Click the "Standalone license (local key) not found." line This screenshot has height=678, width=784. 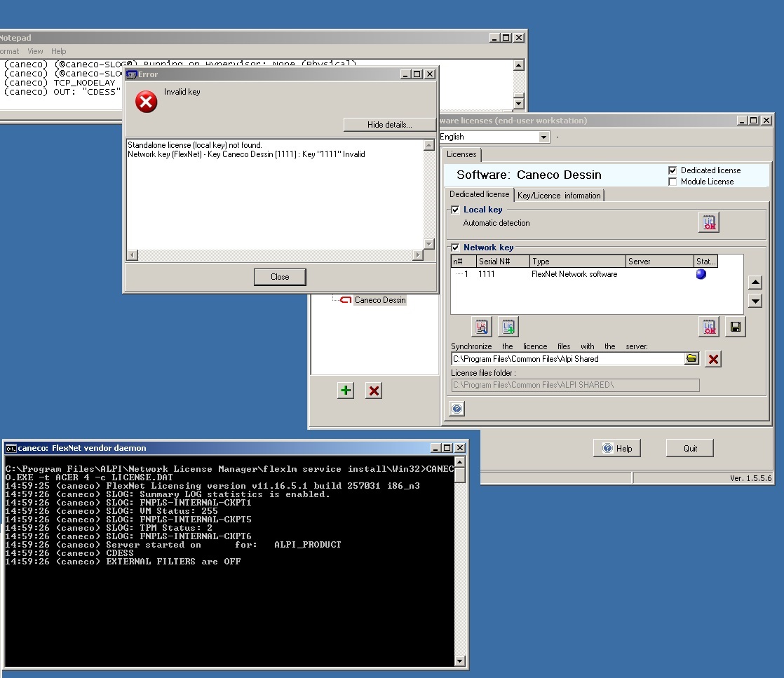[x=194, y=145]
